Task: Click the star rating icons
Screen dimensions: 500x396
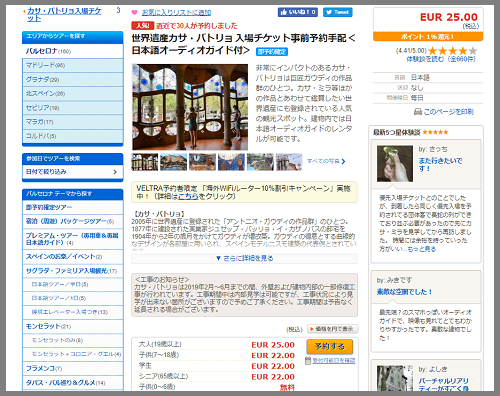Action: (x=453, y=51)
